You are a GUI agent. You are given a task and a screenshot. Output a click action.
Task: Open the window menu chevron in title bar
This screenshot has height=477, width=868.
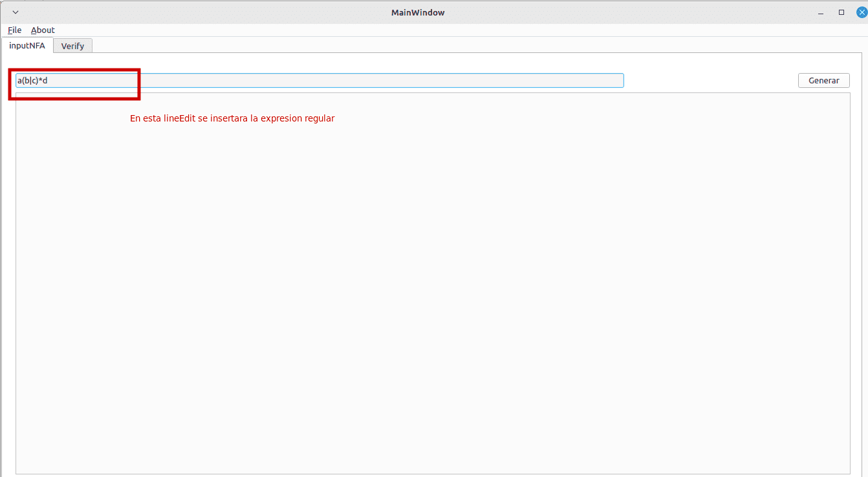coord(16,12)
